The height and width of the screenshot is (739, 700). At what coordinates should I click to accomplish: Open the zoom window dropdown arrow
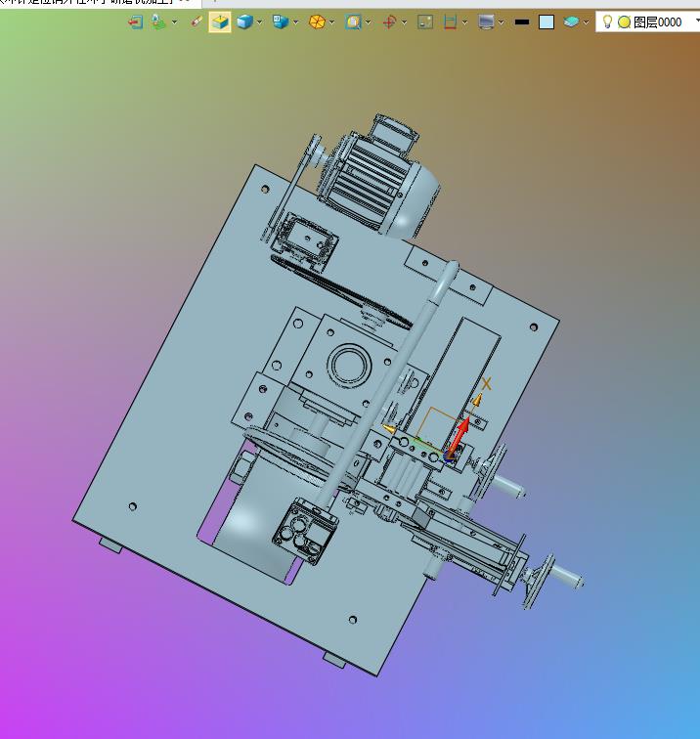click(369, 22)
